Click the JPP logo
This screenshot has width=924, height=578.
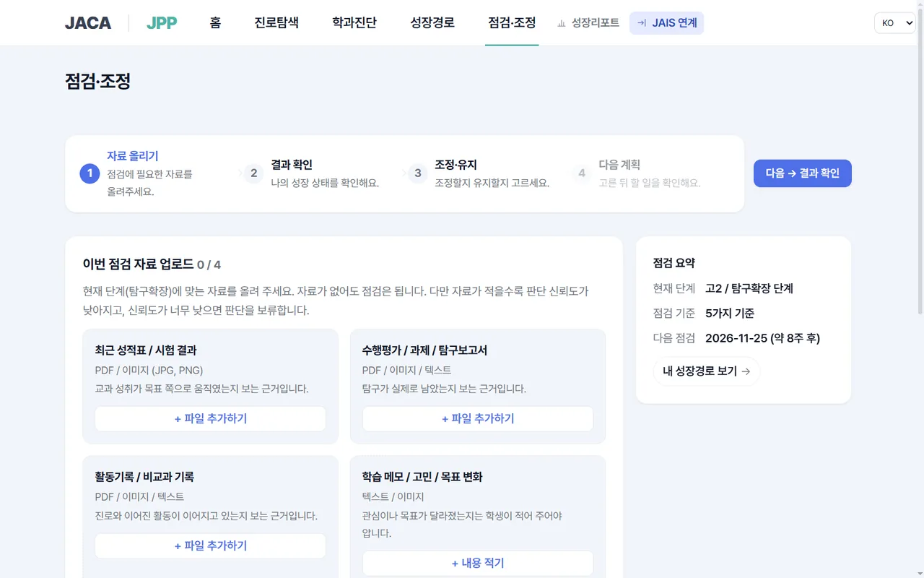pyautogui.click(x=162, y=23)
